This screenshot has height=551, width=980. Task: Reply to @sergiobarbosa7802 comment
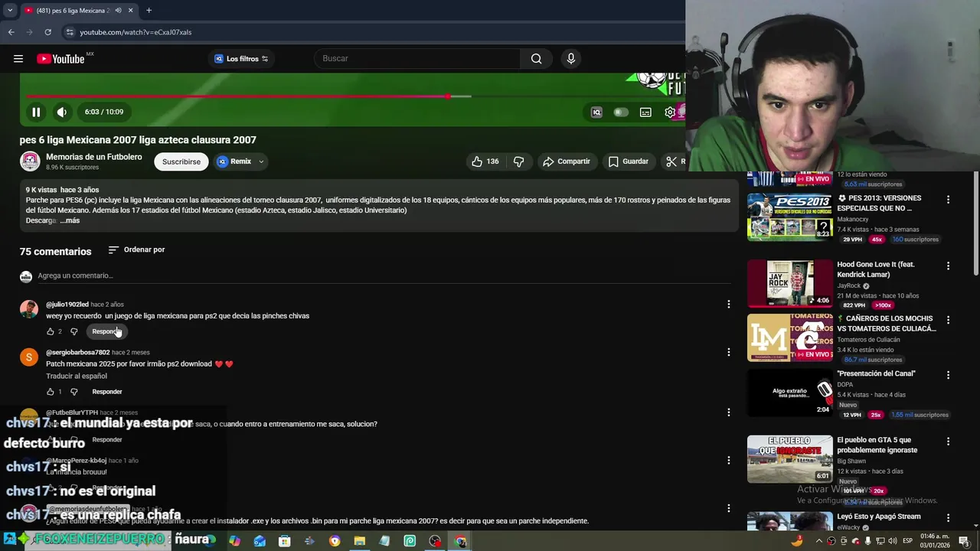(107, 392)
